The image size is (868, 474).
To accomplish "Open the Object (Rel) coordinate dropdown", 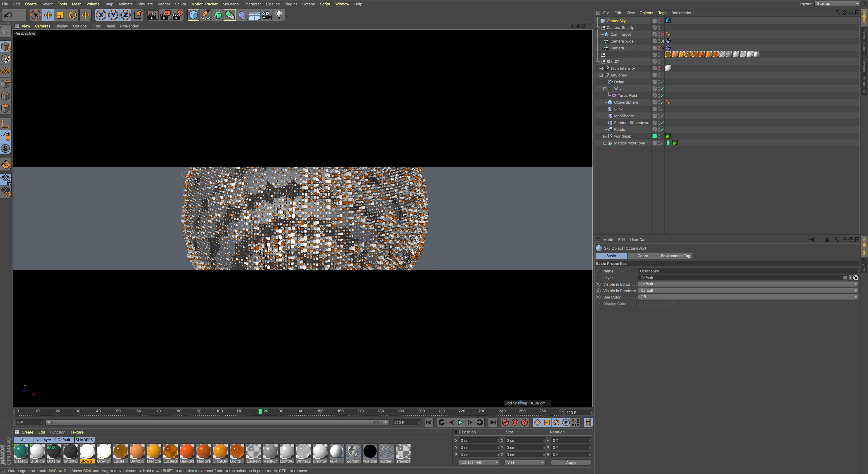I will (x=479, y=462).
